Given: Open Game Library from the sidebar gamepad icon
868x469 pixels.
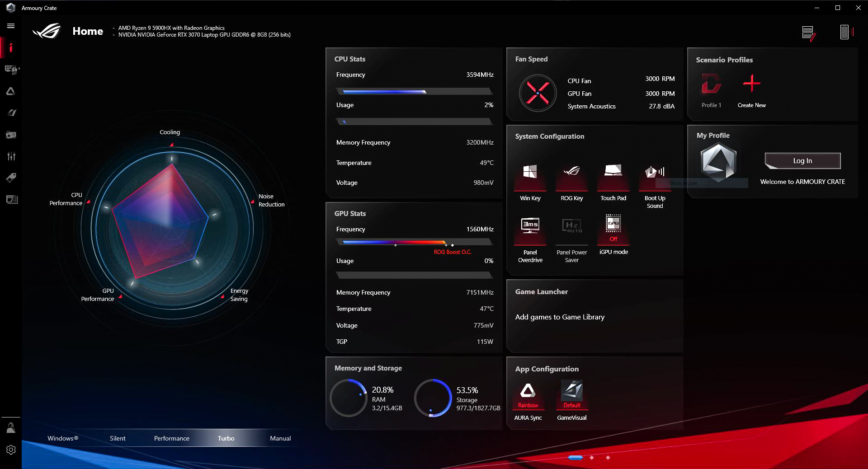Looking at the screenshot, I should click(11, 135).
